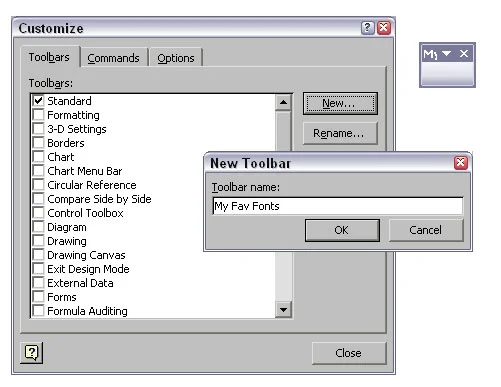
Task: Check the 3-D Settings toolbar checkbox
Action: tap(39, 129)
